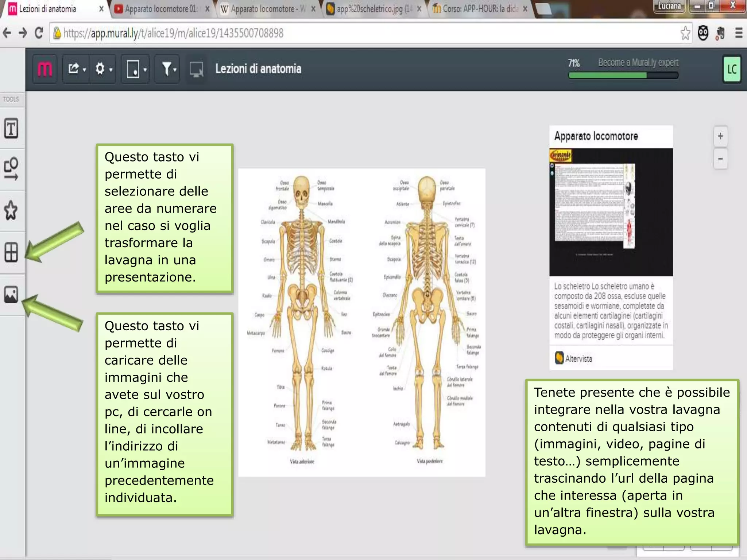
Task: Click the 71% progress bar
Action: click(x=623, y=75)
